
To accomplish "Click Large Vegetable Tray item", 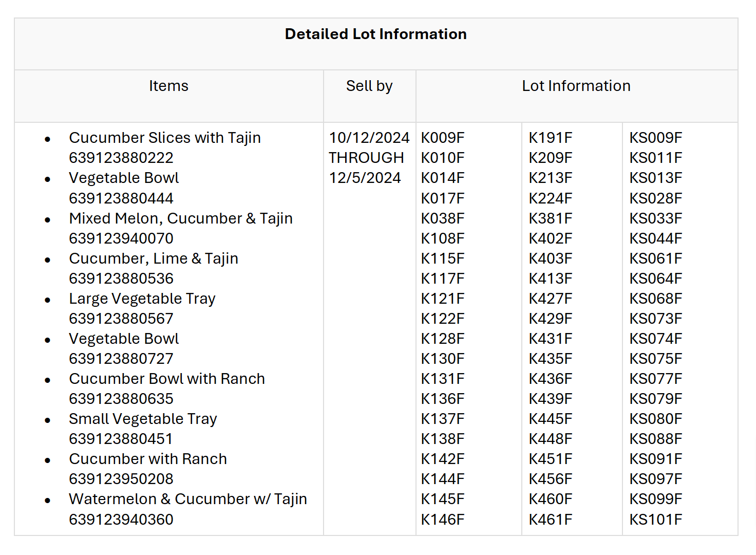I will click(x=142, y=299).
